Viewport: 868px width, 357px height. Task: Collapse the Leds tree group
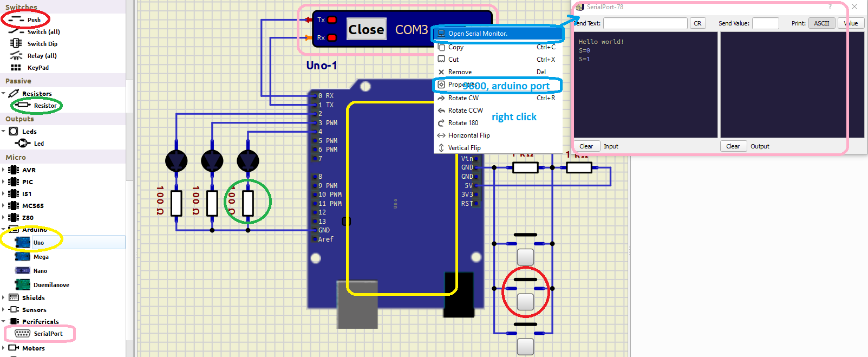point(3,132)
